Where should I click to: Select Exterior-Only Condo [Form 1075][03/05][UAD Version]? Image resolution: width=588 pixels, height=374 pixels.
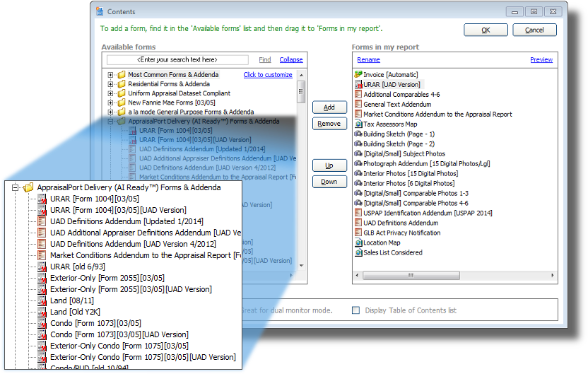(x=143, y=357)
